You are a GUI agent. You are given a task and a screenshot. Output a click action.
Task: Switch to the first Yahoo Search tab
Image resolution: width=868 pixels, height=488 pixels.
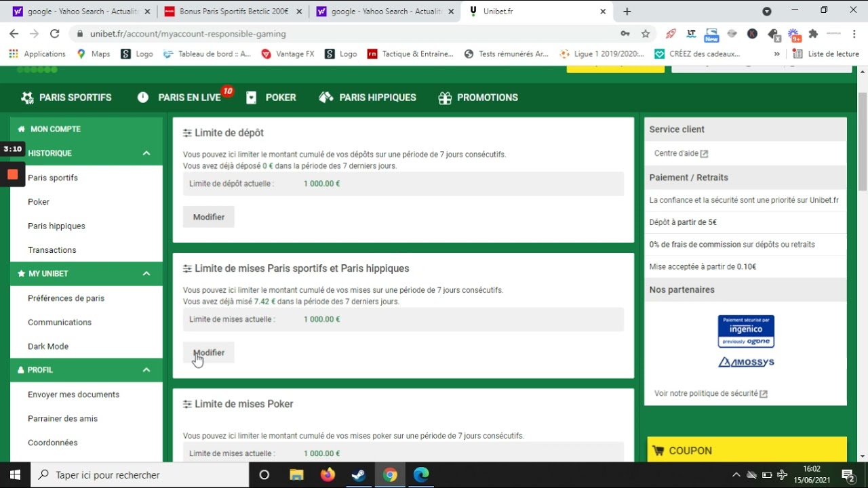81,12
